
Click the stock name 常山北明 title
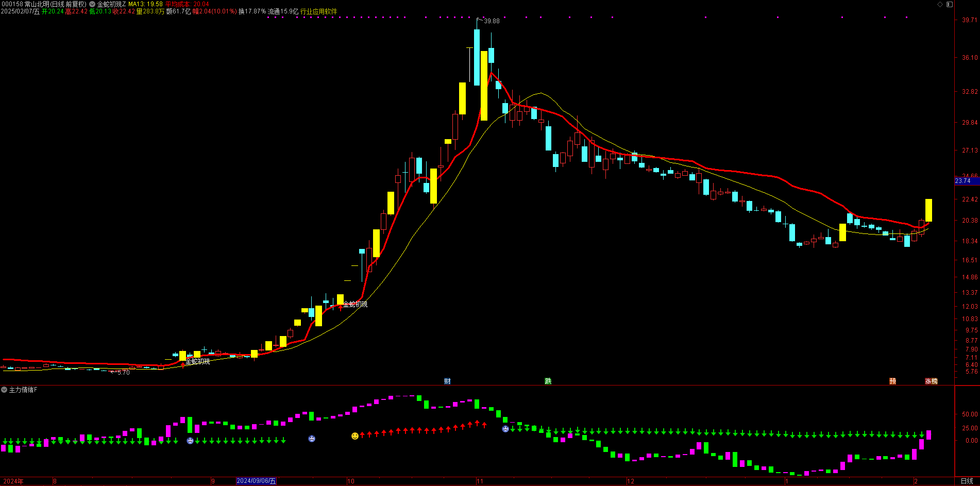click(37, 4)
